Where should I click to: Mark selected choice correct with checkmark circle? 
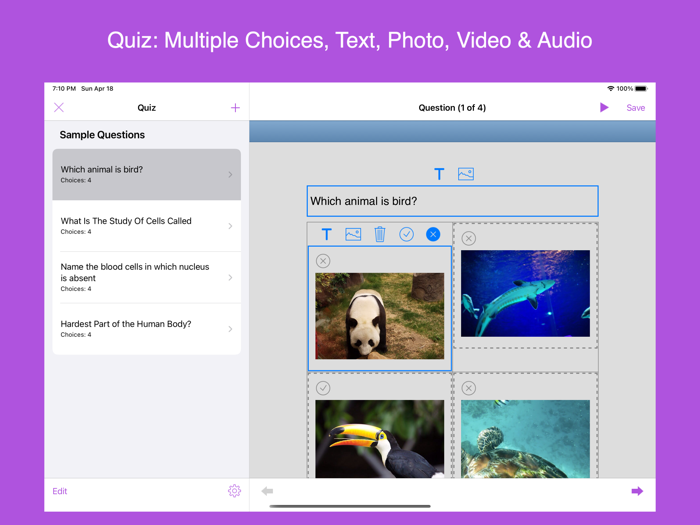tap(406, 234)
